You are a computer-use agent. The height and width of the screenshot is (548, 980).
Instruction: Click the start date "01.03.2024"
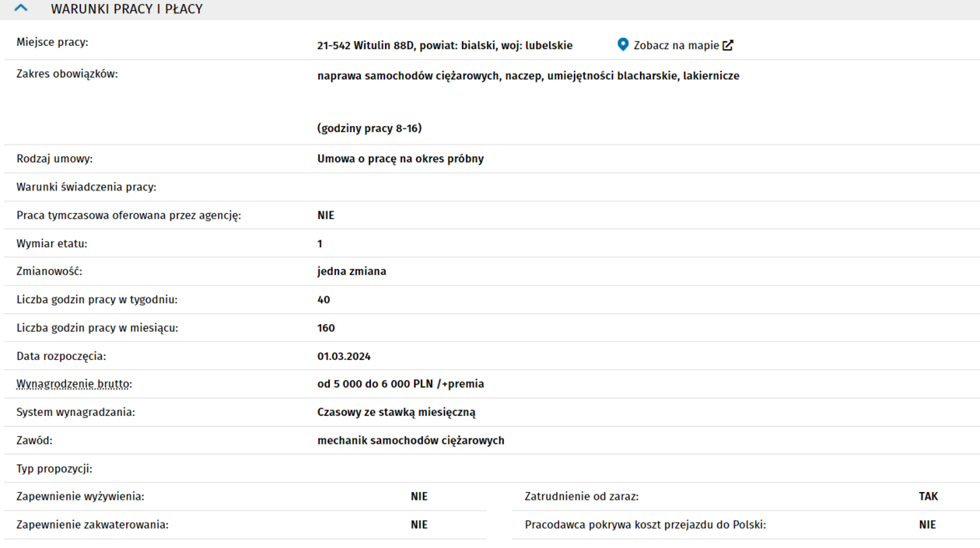tap(344, 356)
